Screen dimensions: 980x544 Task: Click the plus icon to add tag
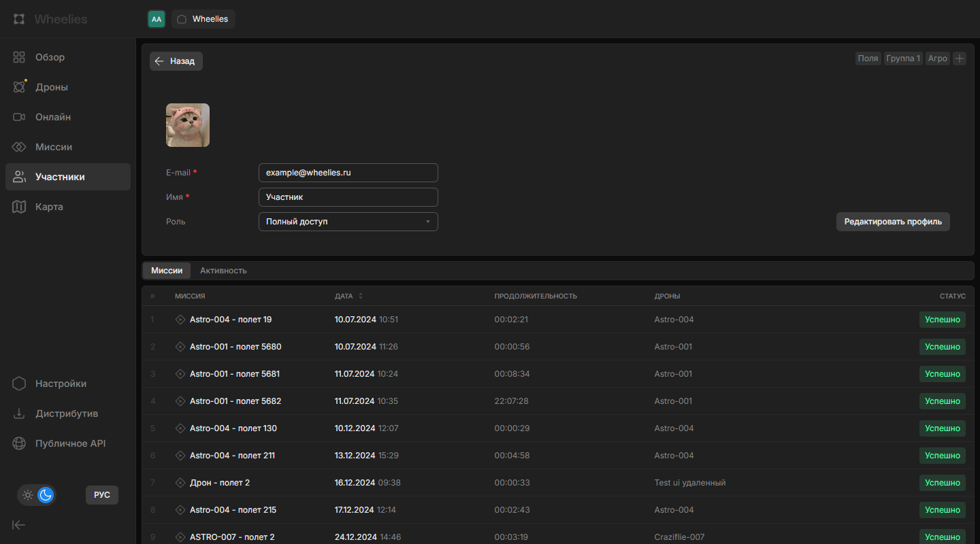[960, 58]
